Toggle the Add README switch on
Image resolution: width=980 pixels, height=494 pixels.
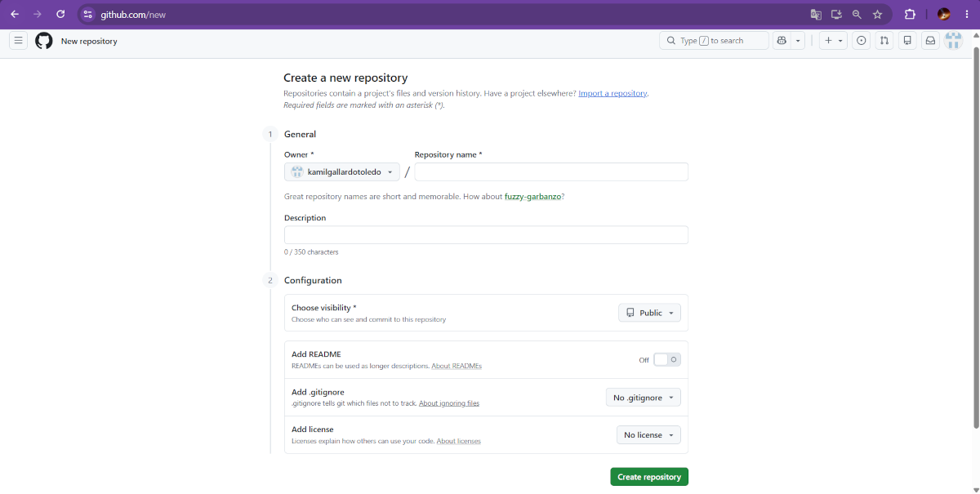[667, 360]
